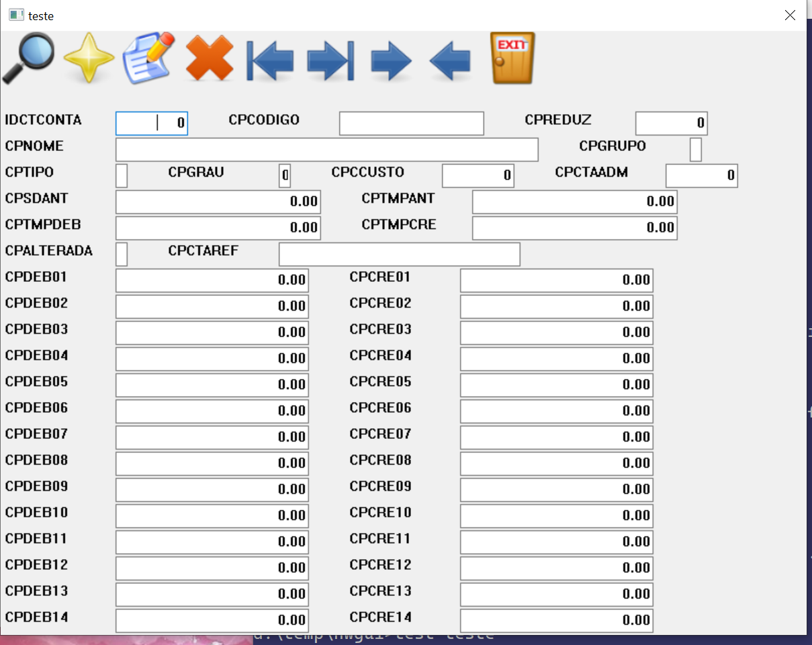
Task: Click the CPCTAREF label text
Action: tap(204, 251)
